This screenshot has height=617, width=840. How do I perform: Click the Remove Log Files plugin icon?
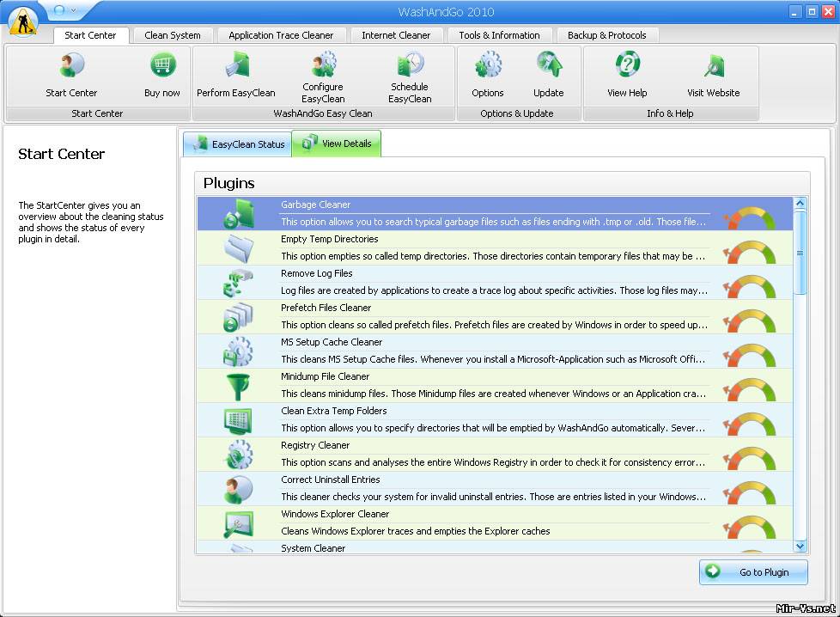click(239, 282)
